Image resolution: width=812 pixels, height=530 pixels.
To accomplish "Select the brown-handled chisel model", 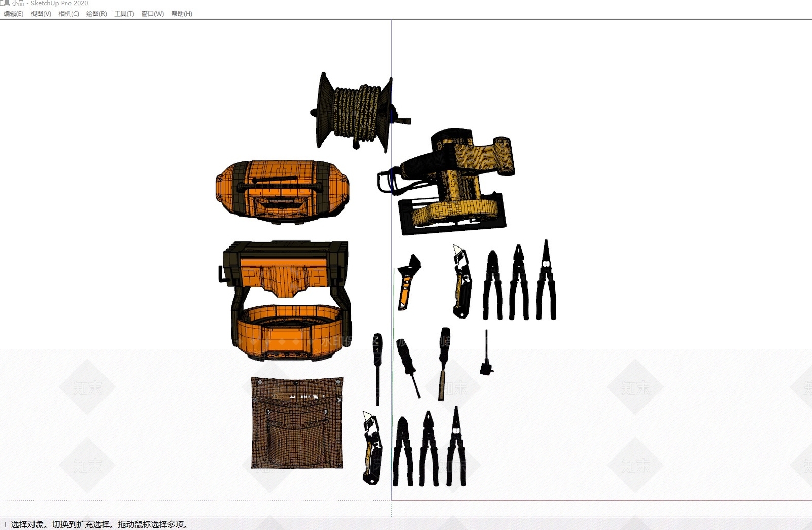I will click(444, 364).
